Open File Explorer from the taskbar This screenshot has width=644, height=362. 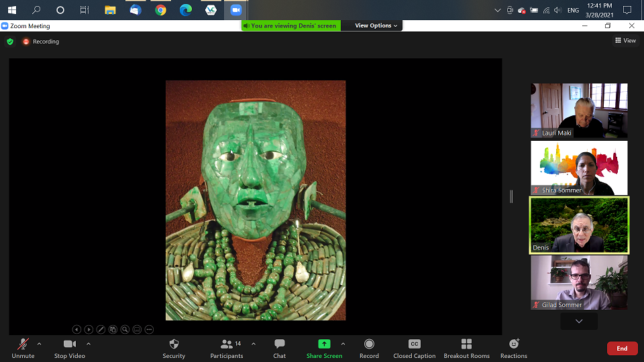(x=110, y=10)
